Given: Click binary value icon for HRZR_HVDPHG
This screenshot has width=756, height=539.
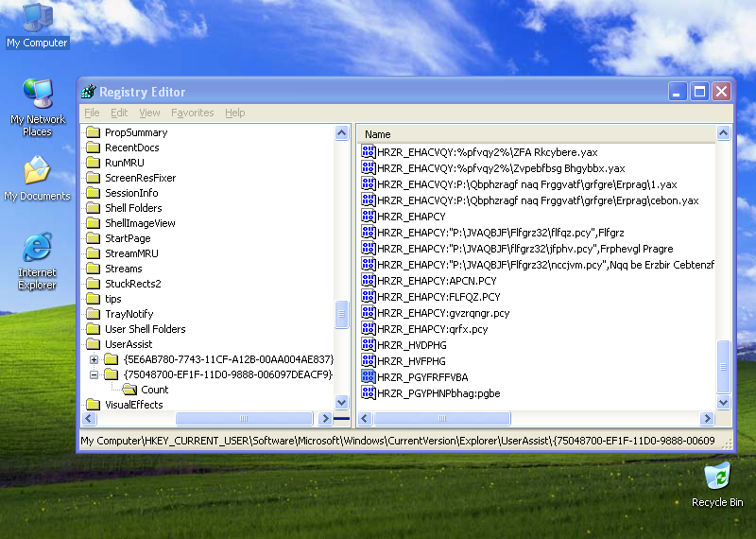Looking at the screenshot, I should pos(369,344).
